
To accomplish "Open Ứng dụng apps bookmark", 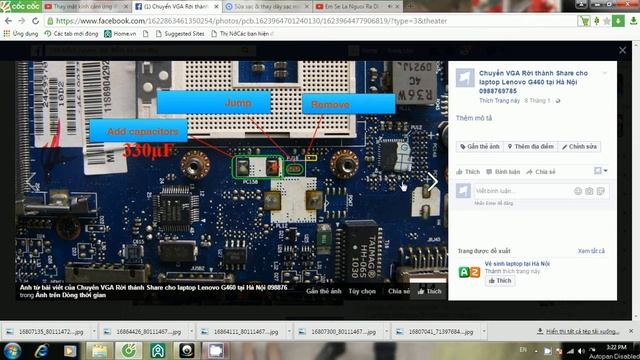I will point(21,34).
